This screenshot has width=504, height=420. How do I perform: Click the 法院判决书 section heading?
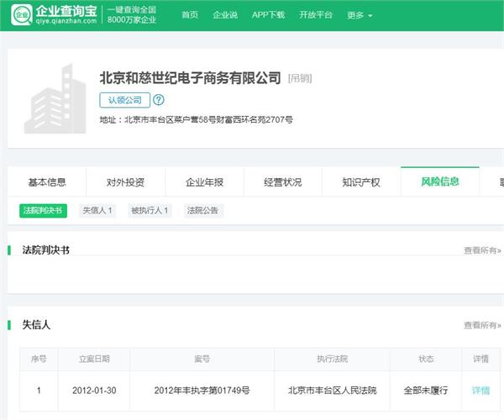45,250
